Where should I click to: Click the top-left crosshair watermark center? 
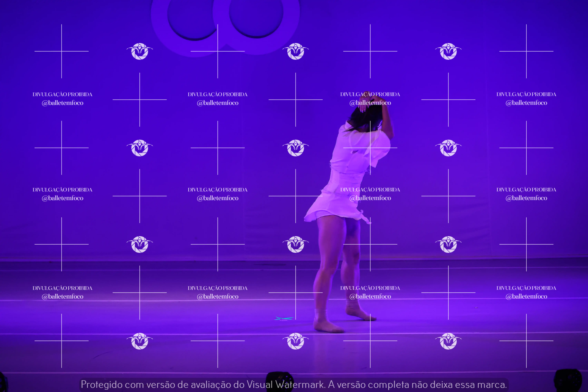(x=62, y=51)
